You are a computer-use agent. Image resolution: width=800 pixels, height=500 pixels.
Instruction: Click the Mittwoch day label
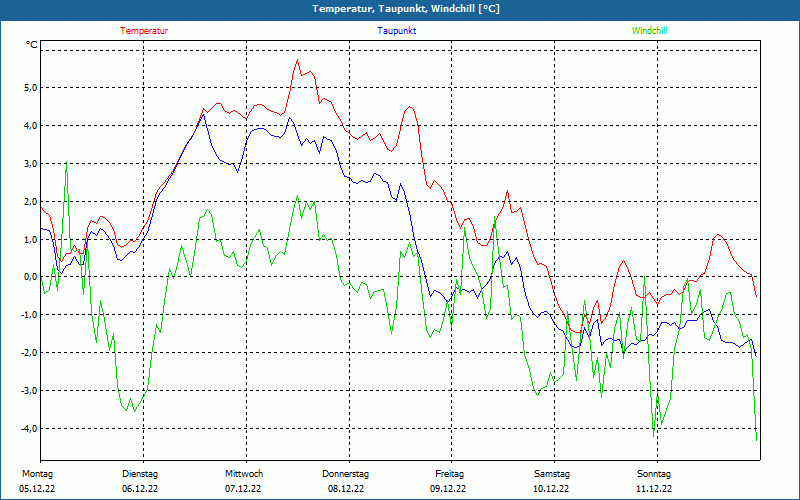point(244,474)
